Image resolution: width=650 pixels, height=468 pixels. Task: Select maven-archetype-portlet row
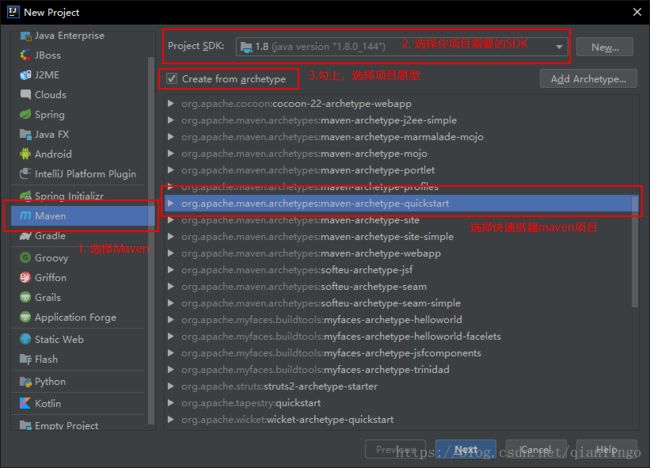(398, 170)
